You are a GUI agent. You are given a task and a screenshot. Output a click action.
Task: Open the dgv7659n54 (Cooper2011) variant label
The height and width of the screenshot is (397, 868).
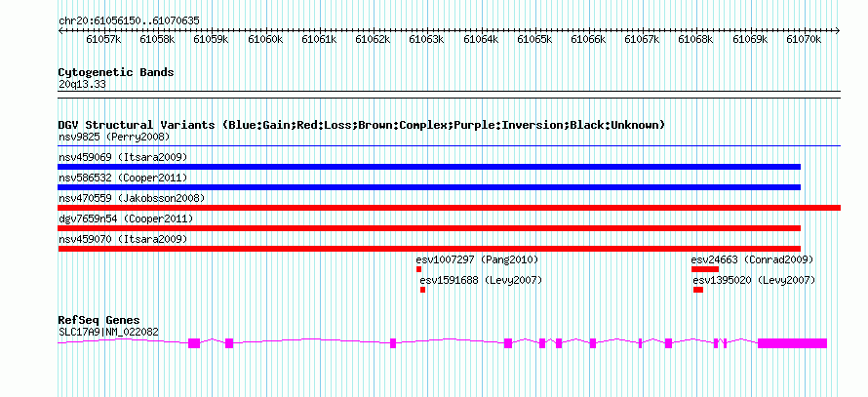click(x=126, y=218)
